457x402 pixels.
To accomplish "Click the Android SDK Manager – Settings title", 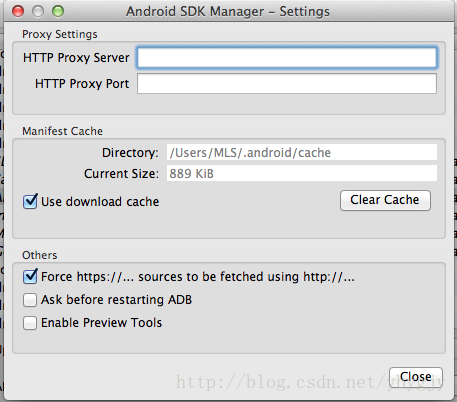I will coord(228,11).
